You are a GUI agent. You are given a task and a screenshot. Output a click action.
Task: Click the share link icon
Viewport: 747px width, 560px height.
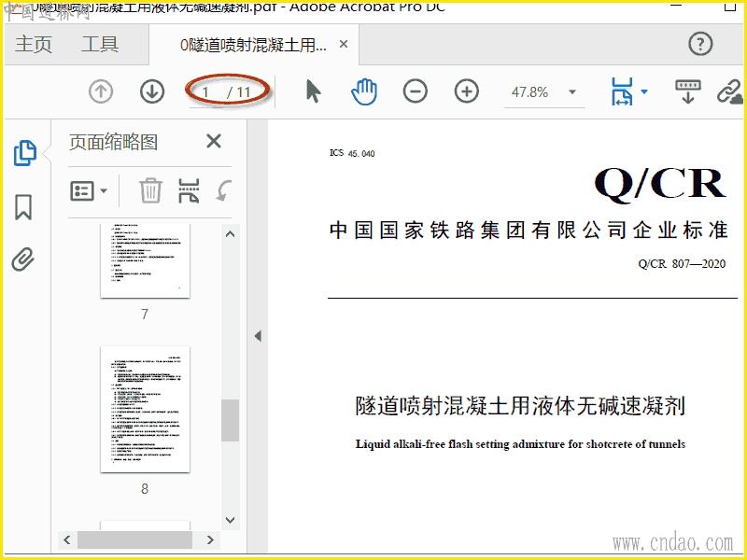729,91
